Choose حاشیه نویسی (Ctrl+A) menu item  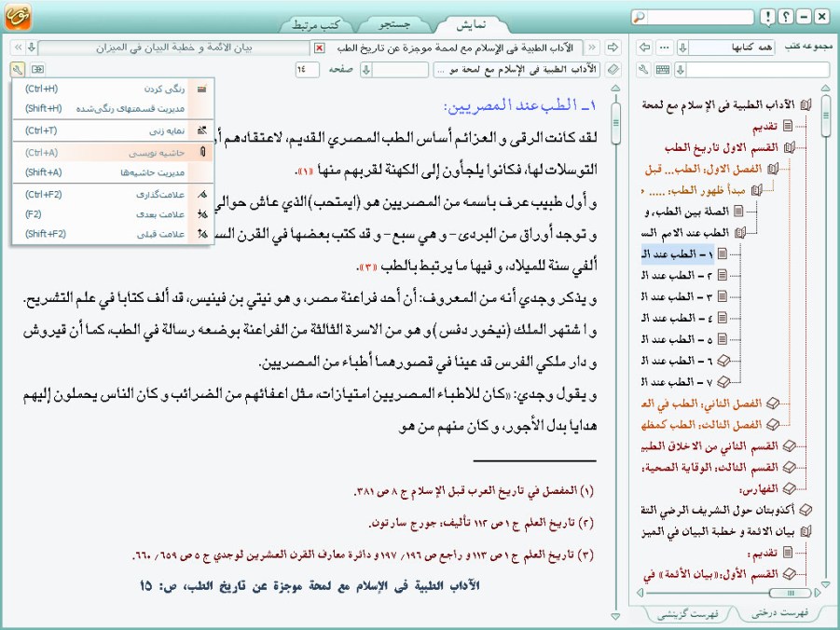point(113,153)
